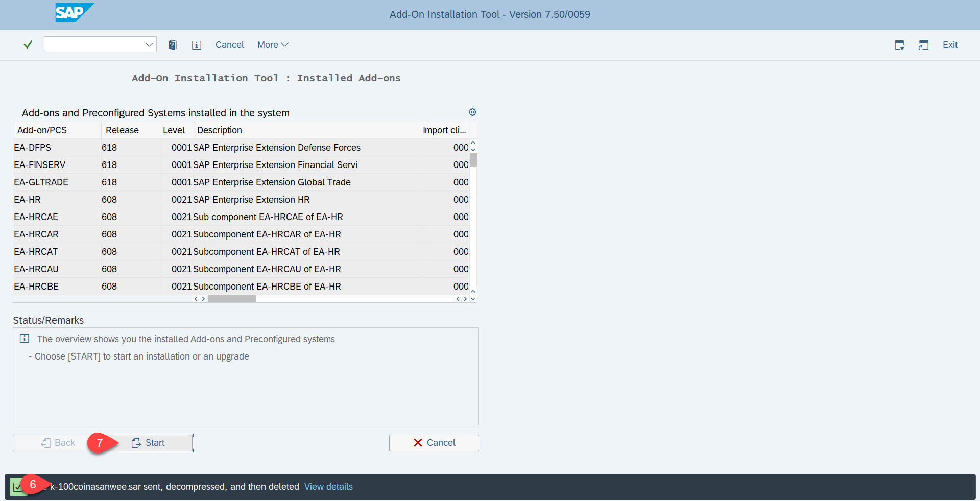Image resolution: width=980 pixels, height=501 pixels.
Task: Click Exit in the top toolbar
Action: point(950,45)
